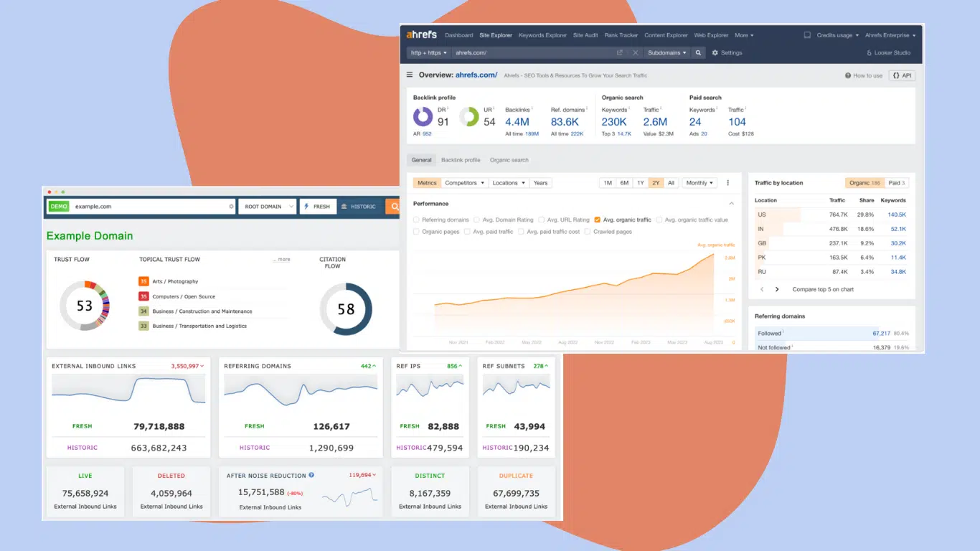Click the info icon beside After Noise Reduction

311,475
